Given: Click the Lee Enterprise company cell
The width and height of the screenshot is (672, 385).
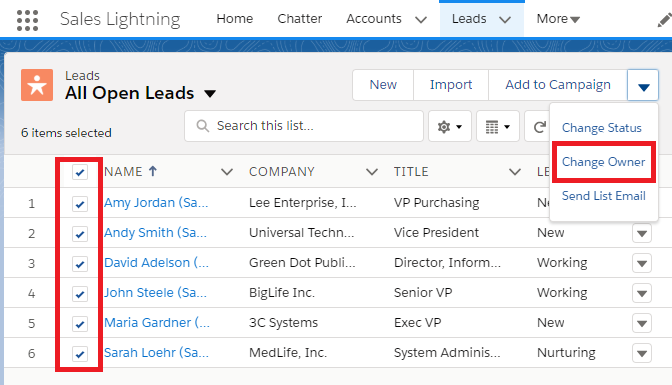Looking at the screenshot, I should (303, 202).
